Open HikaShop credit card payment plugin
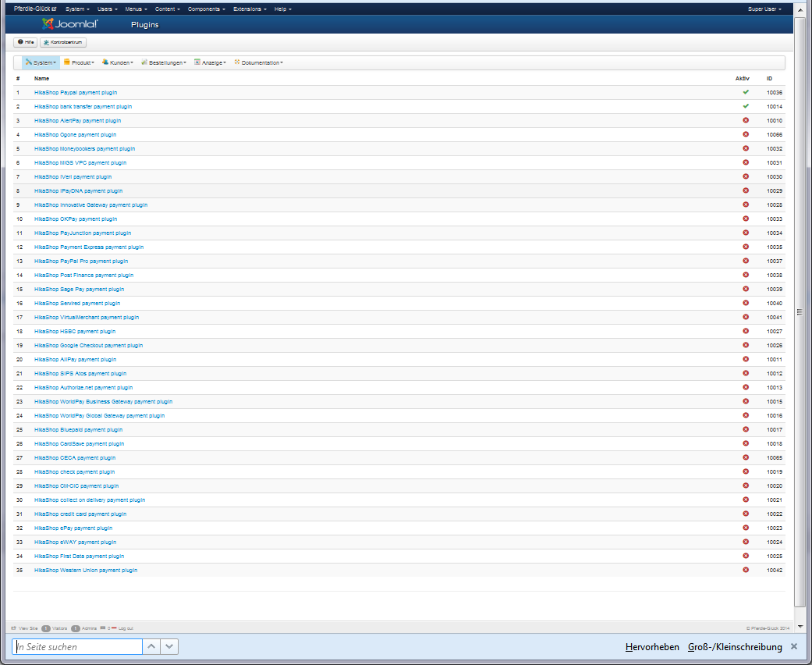The width and height of the screenshot is (812, 665). 80,514
